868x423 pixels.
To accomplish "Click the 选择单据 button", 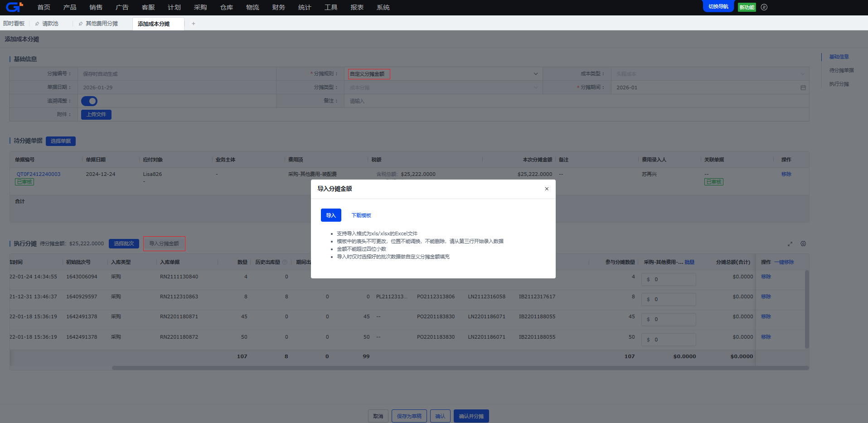I will point(61,141).
